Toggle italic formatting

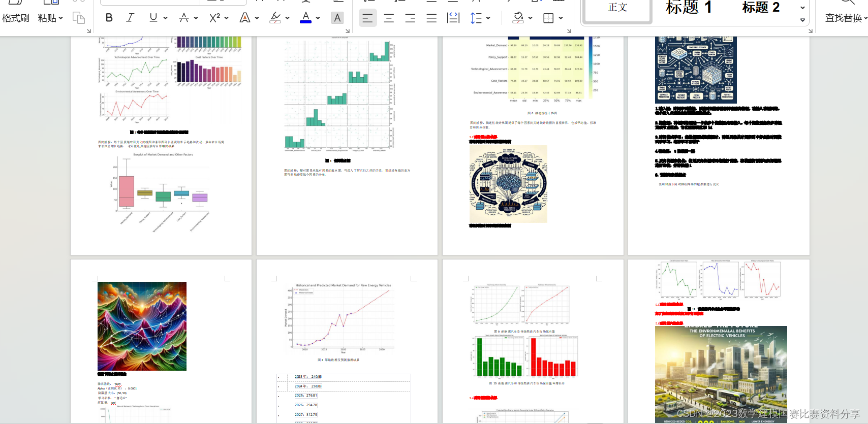tap(130, 18)
